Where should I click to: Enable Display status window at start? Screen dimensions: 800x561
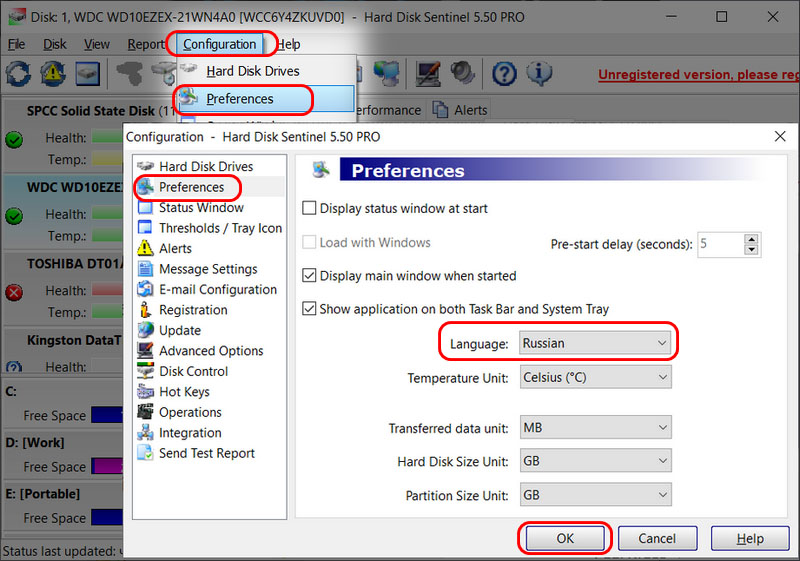pyautogui.click(x=309, y=208)
